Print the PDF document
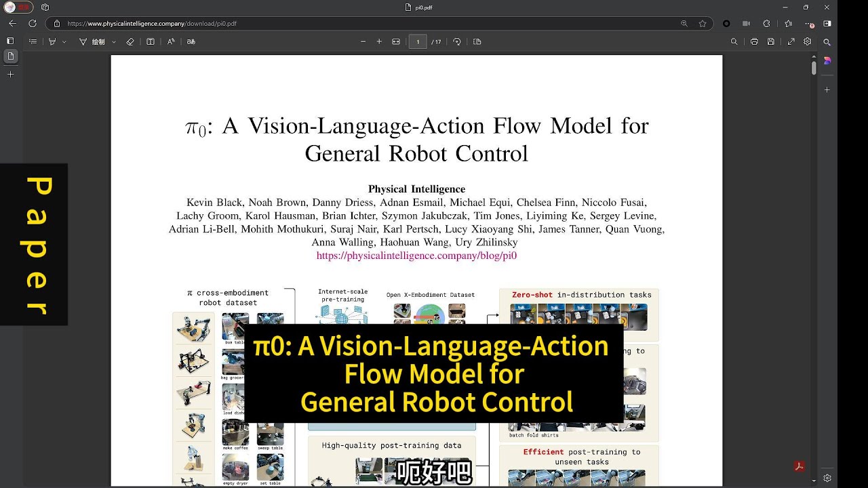The image size is (868, 488). coord(754,41)
